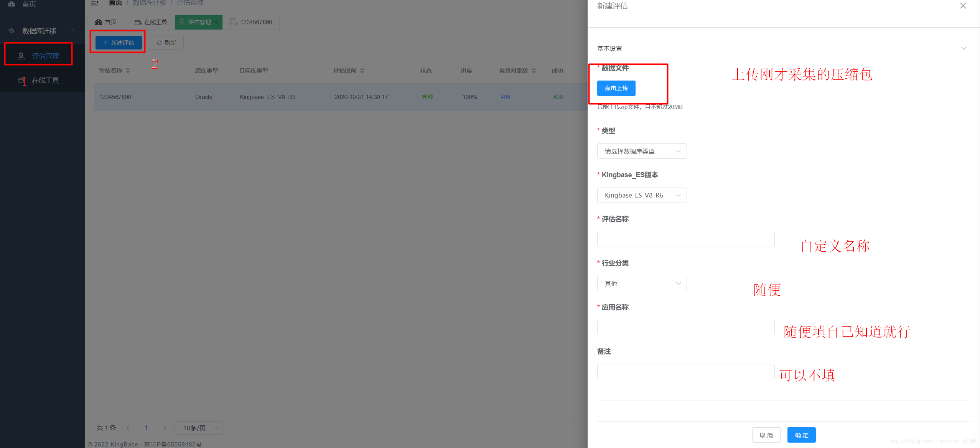Open the 请选择数据库类型 dropdown
980x448 pixels.
tap(642, 151)
